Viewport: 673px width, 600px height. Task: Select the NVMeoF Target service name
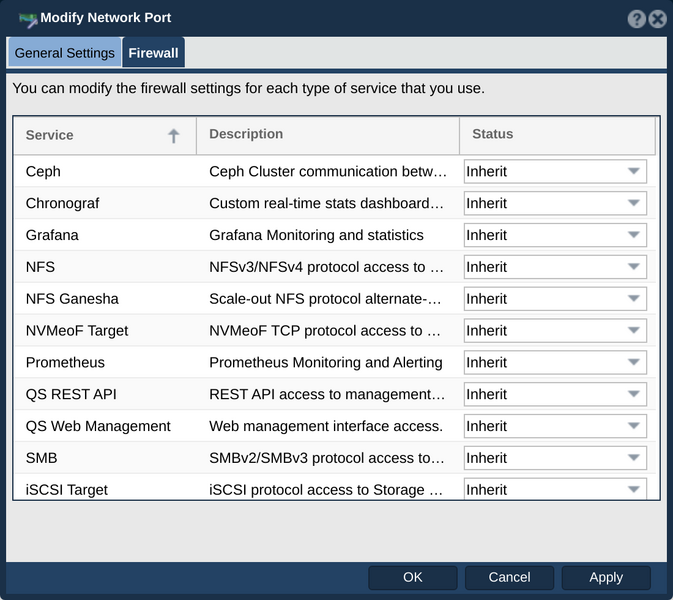(77, 330)
